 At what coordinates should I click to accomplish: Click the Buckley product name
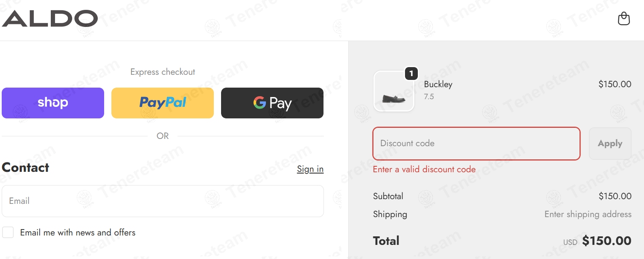tap(438, 84)
